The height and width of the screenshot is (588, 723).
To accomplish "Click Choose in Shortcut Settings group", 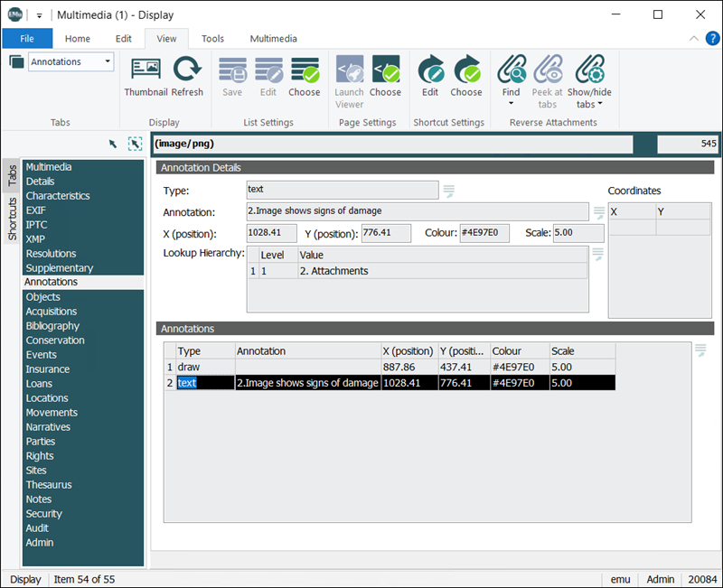I will [x=466, y=76].
